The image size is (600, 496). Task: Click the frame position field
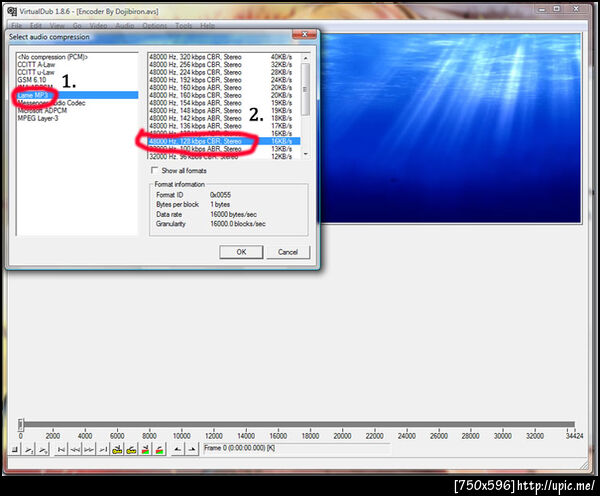(x=297, y=448)
